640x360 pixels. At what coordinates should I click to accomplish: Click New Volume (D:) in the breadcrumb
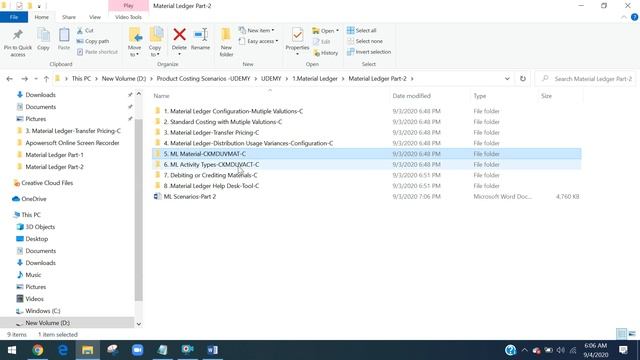point(124,79)
